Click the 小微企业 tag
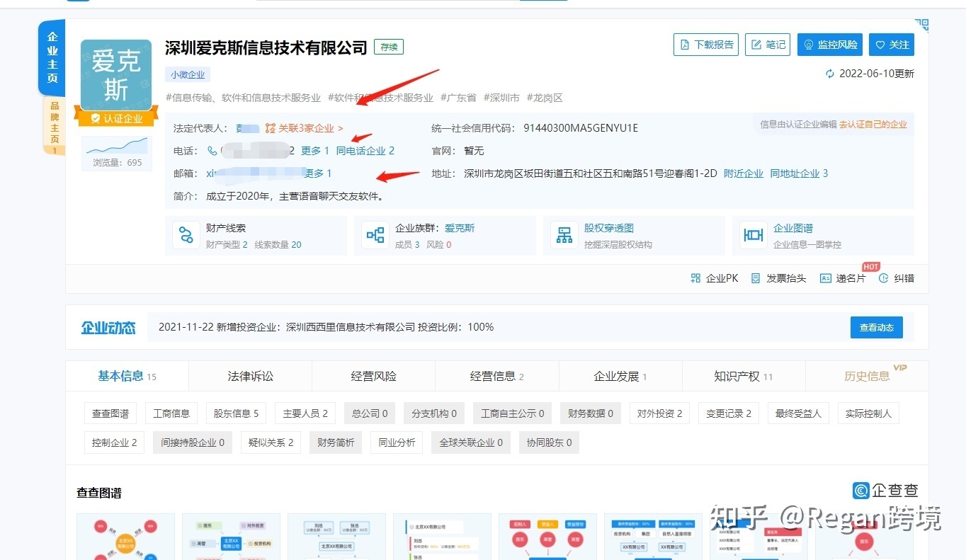The width and height of the screenshot is (966, 560). pyautogui.click(x=188, y=74)
